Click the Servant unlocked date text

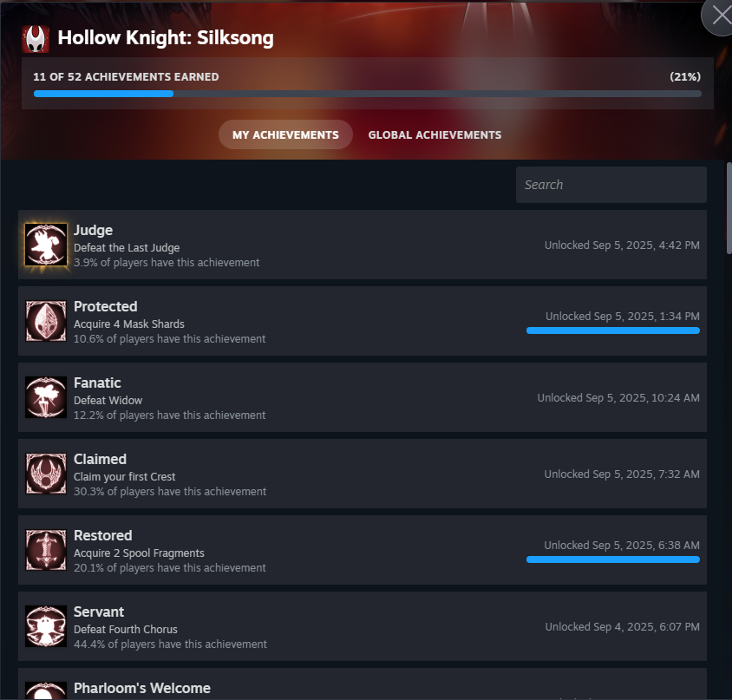(623, 626)
